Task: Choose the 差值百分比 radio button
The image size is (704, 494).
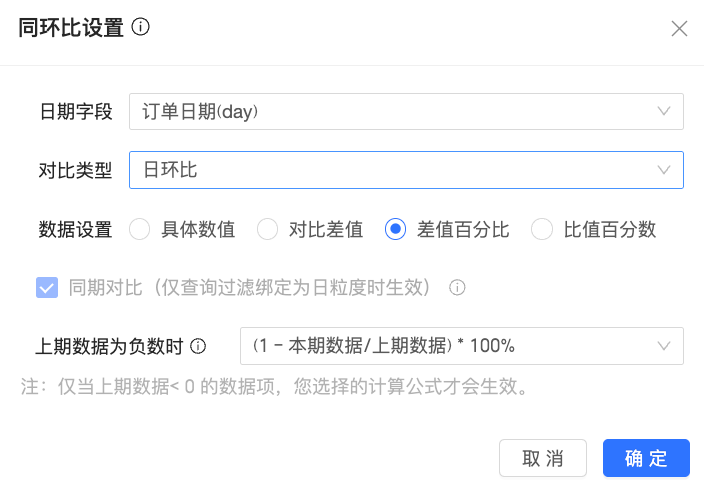Action: tap(396, 230)
